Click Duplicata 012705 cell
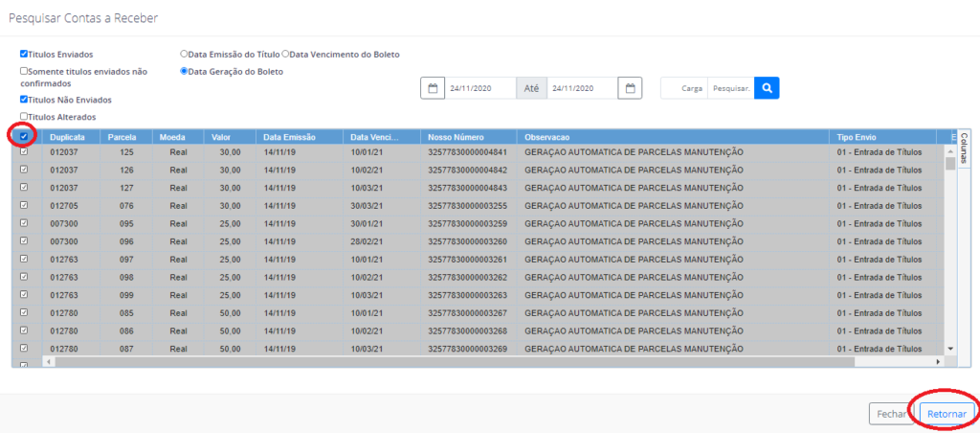Viewport: 980px width, 433px height. click(x=71, y=205)
